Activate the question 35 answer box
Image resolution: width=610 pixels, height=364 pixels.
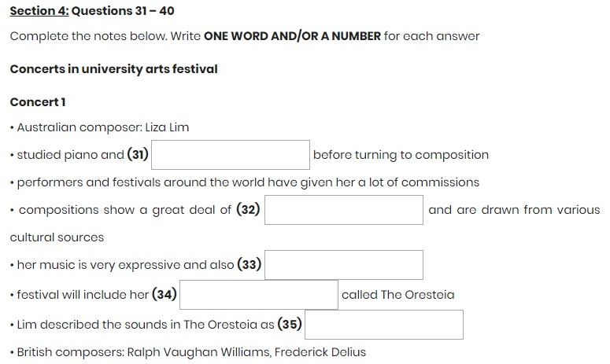[383, 325]
